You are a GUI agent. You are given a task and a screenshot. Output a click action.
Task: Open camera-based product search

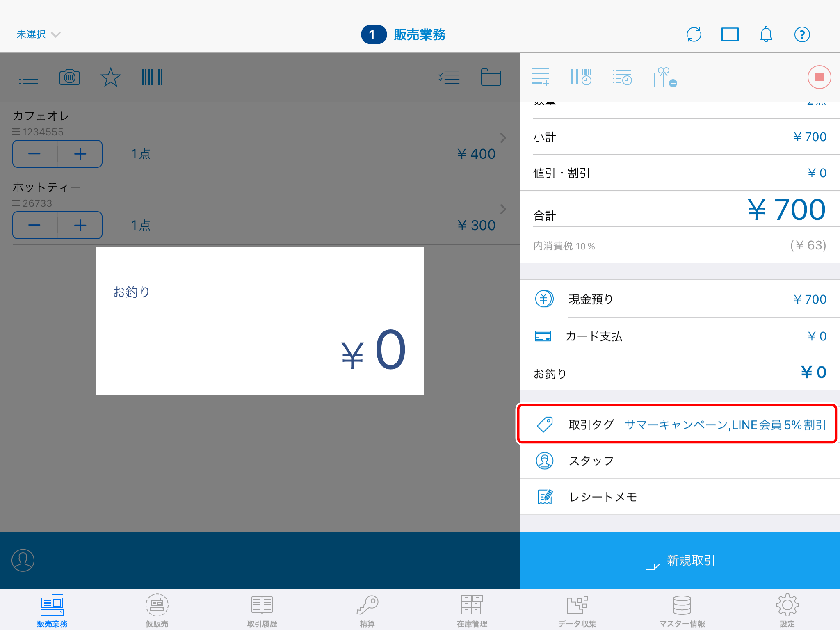point(69,77)
